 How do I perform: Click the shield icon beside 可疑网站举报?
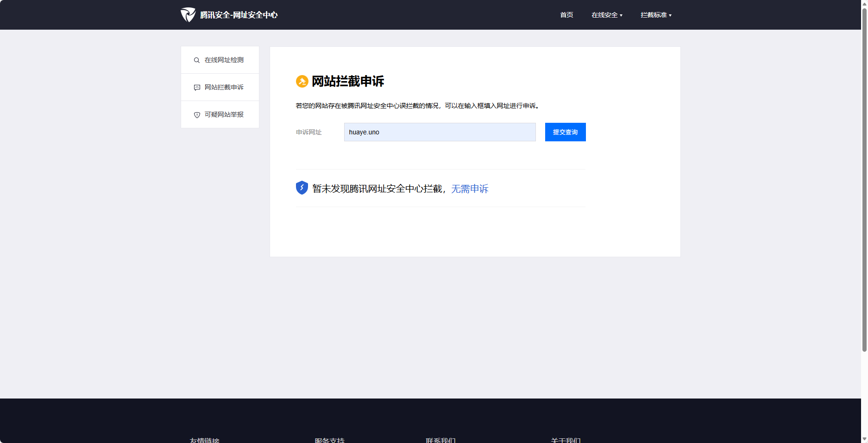pyautogui.click(x=197, y=115)
